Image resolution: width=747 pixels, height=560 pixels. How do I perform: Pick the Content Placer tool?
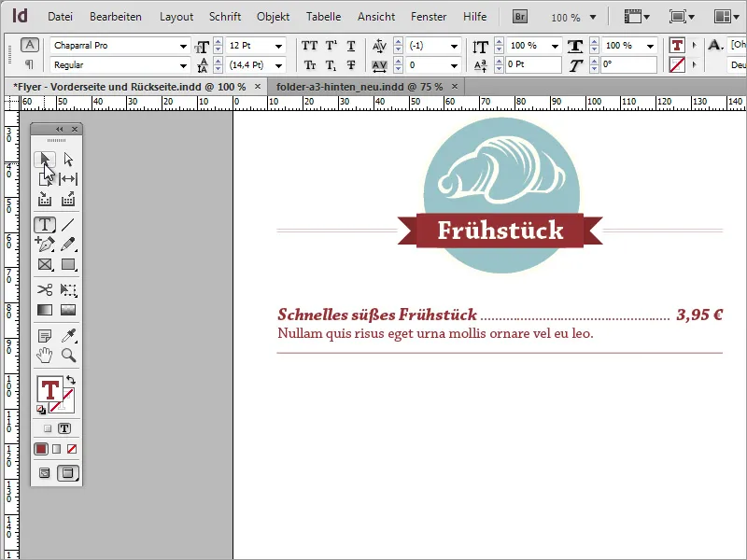pos(68,199)
